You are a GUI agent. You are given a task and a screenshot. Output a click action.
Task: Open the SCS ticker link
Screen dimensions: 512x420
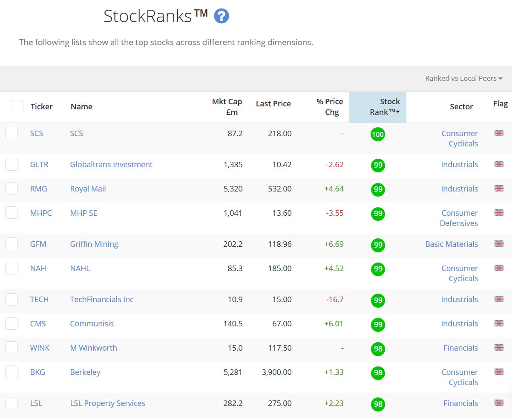(x=37, y=133)
